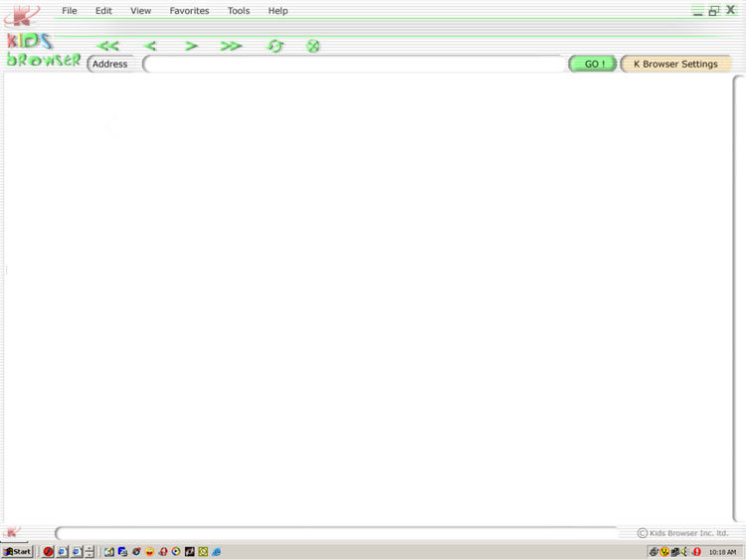Click the small K icon in status bar
Screen dimensions: 746x560
(x=13, y=532)
